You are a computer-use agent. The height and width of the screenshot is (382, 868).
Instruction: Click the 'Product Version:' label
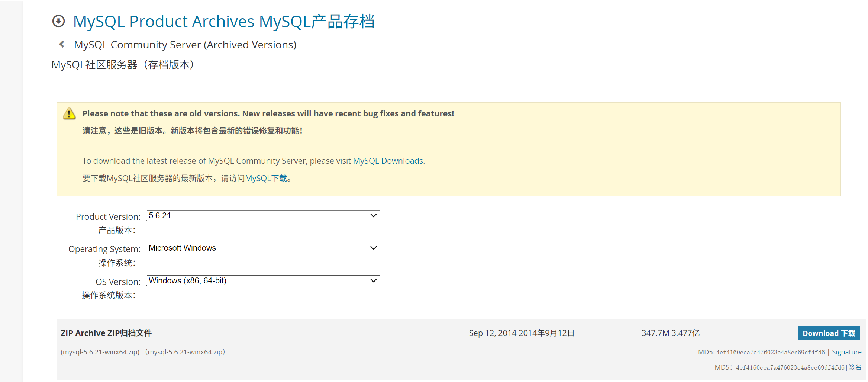(x=108, y=217)
